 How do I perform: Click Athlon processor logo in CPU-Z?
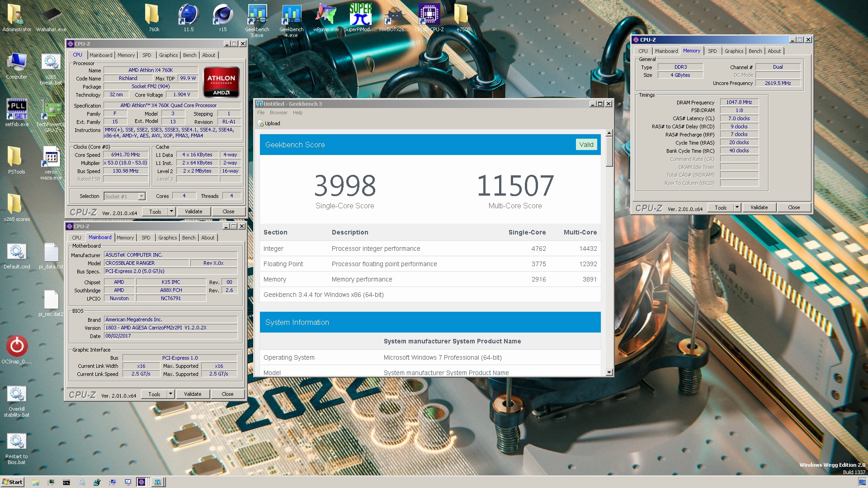click(222, 82)
